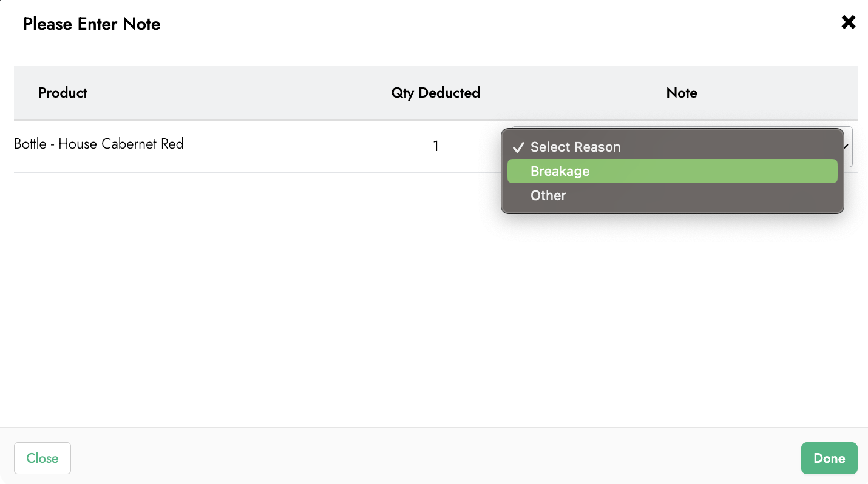Click the word Breakage in the highlighted option
Screen dimensions: 868x484
coord(560,171)
